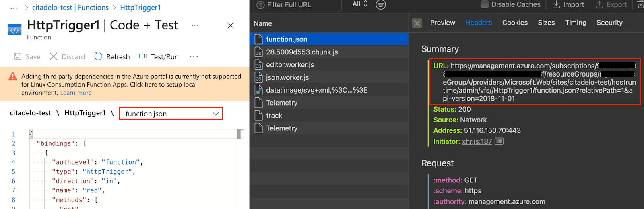Screen dimensions: 644x209
Task: Click the Export upload icon
Action: [x=599, y=4]
